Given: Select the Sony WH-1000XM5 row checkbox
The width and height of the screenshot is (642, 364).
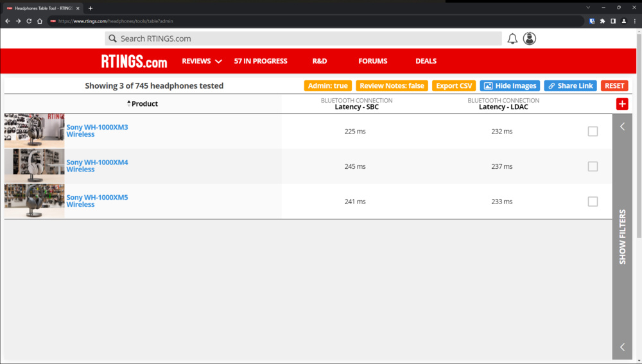Looking at the screenshot, I should click(x=593, y=202).
